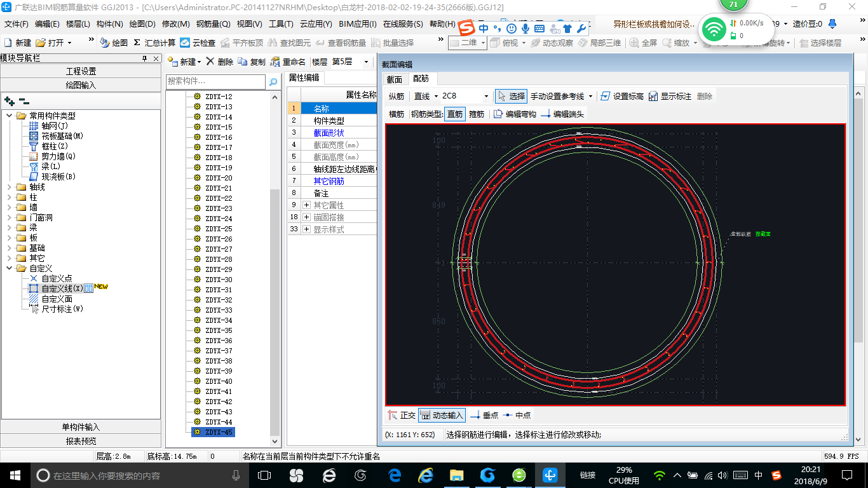
Task: Open the 文件(F) menu
Action: coord(16,24)
